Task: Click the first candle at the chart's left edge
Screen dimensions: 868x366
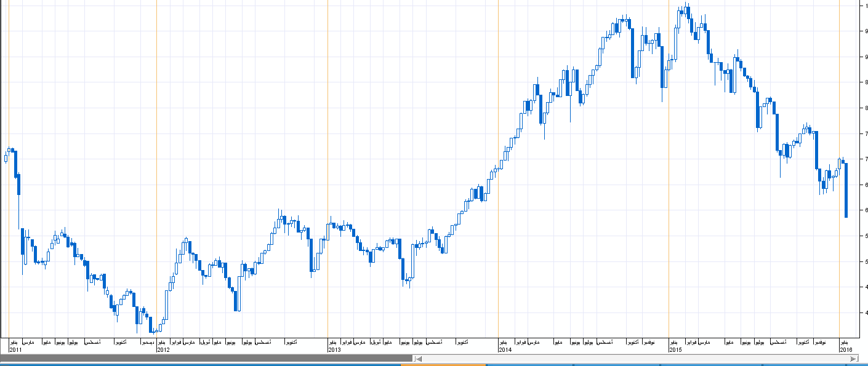Action: [6, 158]
